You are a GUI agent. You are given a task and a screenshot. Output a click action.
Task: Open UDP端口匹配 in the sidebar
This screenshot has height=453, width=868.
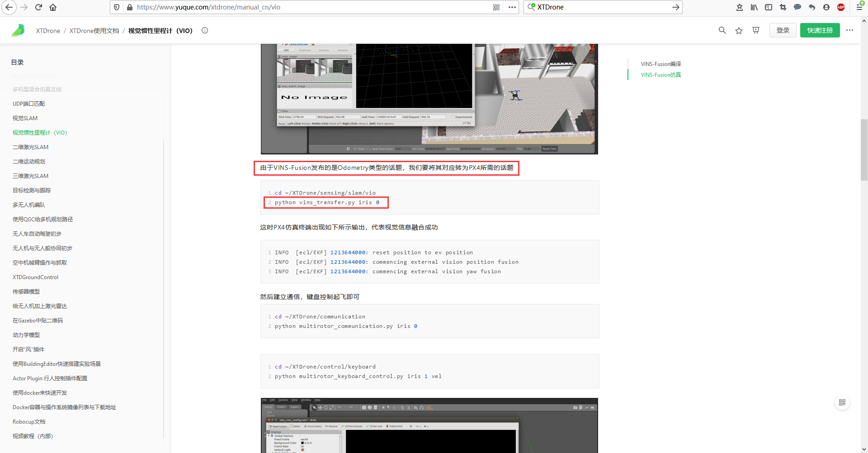click(29, 104)
